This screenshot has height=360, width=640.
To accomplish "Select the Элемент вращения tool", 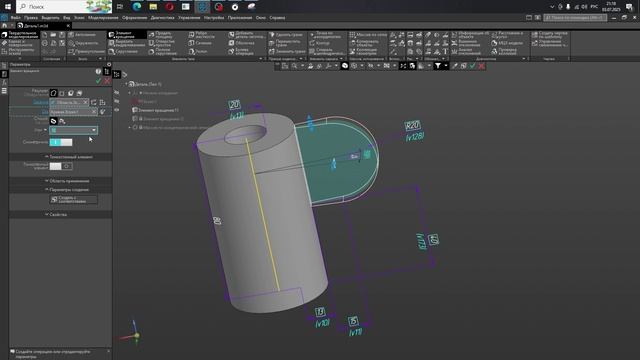I will click(127, 35).
